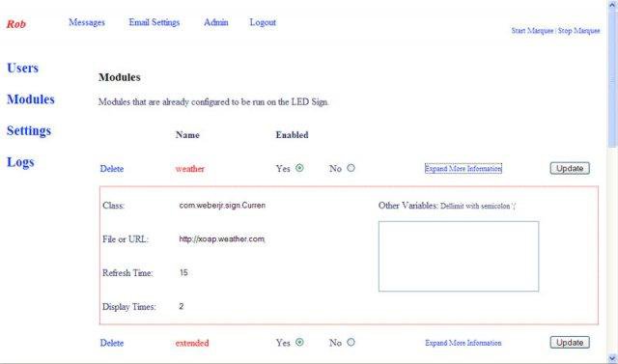Update the extended module

tap(570, 343)
